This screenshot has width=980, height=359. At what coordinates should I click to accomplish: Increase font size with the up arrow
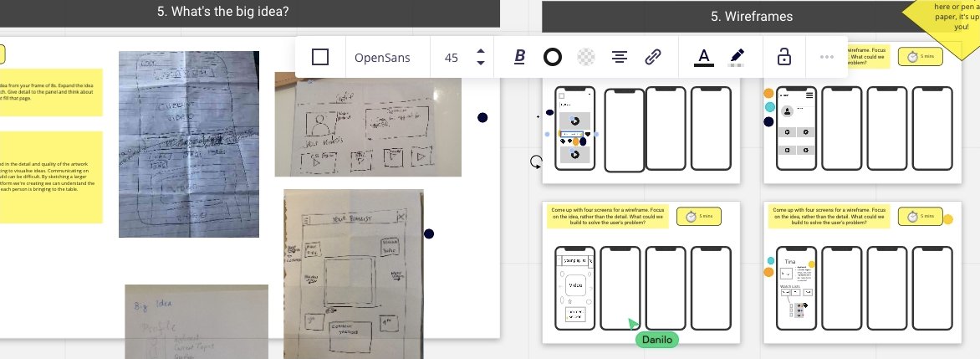coord(481,51)
